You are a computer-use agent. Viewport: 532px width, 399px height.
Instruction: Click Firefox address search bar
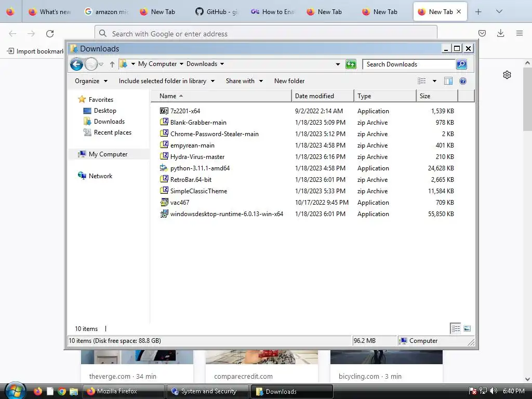pos(265,34)
